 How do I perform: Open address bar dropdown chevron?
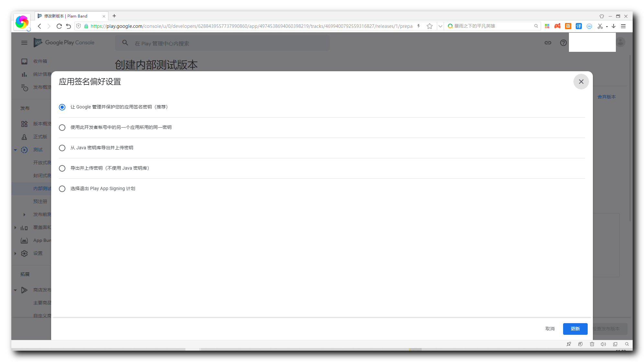[x=440, y=26]
